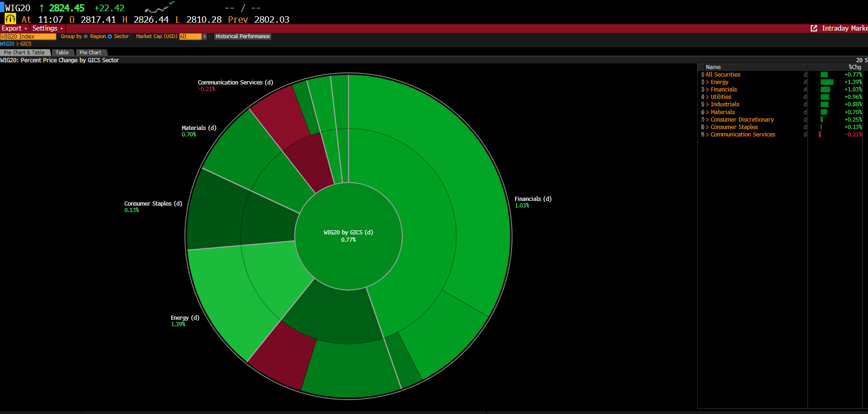868x414 pixels.
Task: Open the Settings menu
Action: pos(47,28)
